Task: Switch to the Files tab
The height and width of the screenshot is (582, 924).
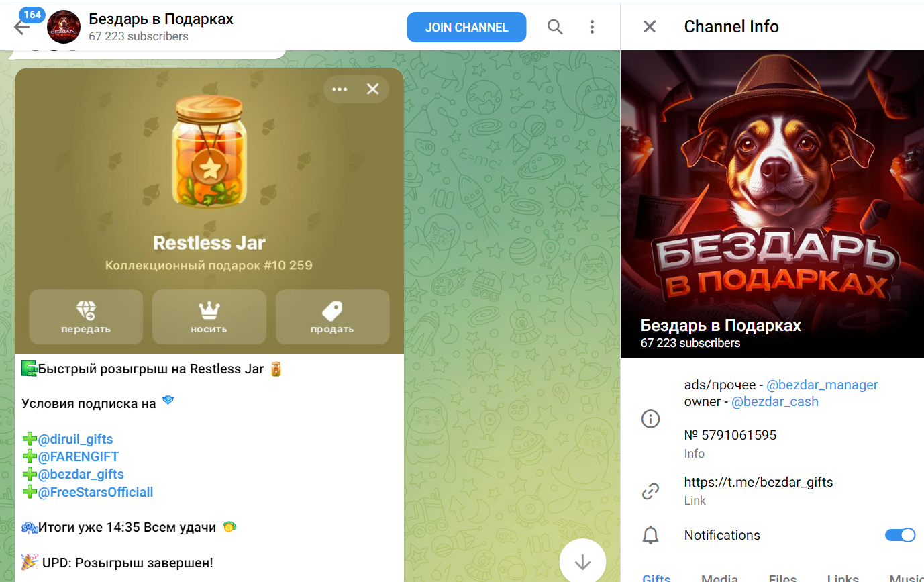Action: pos(782,577)
